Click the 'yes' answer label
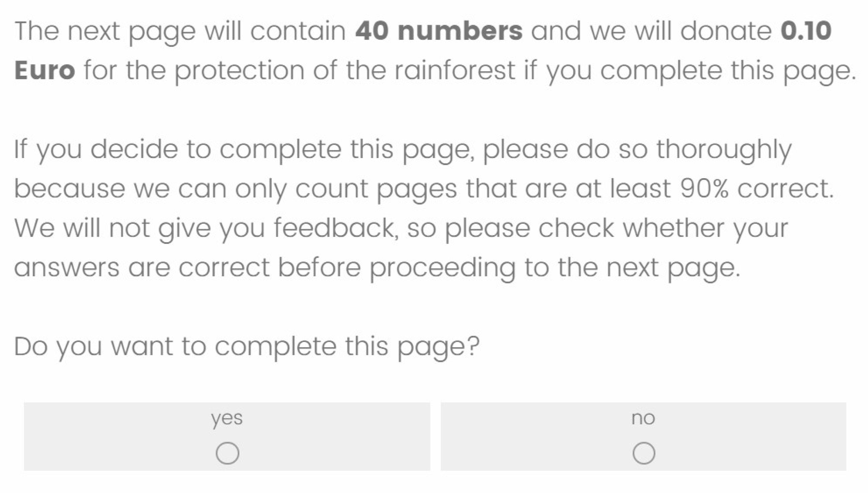Viewport: 868px width, 493px height. (227, 419)
